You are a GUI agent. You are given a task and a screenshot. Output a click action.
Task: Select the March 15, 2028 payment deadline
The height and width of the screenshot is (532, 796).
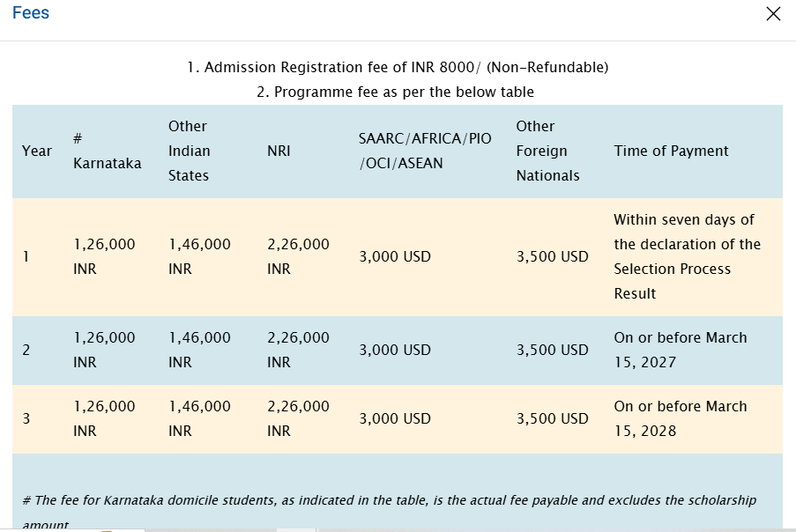[680, 418]
